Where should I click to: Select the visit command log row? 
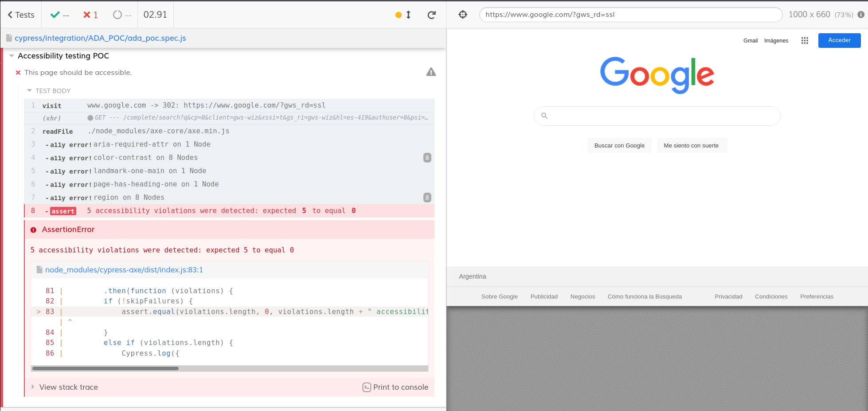(229, 105)
